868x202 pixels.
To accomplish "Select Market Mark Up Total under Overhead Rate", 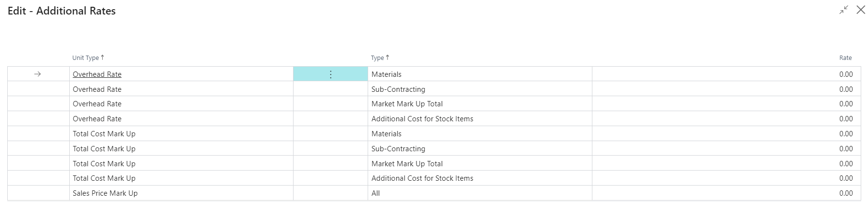I will coord(480,103).
